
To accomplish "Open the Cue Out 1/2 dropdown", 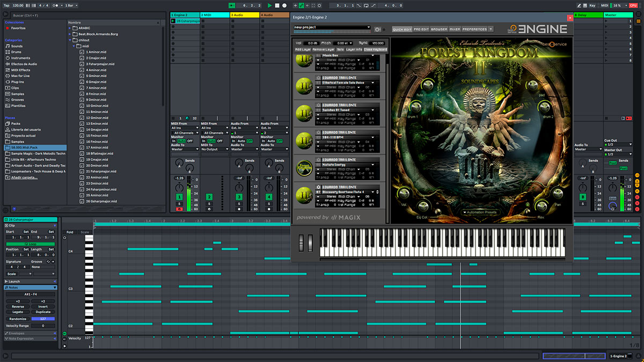I will tap(618, 145).
